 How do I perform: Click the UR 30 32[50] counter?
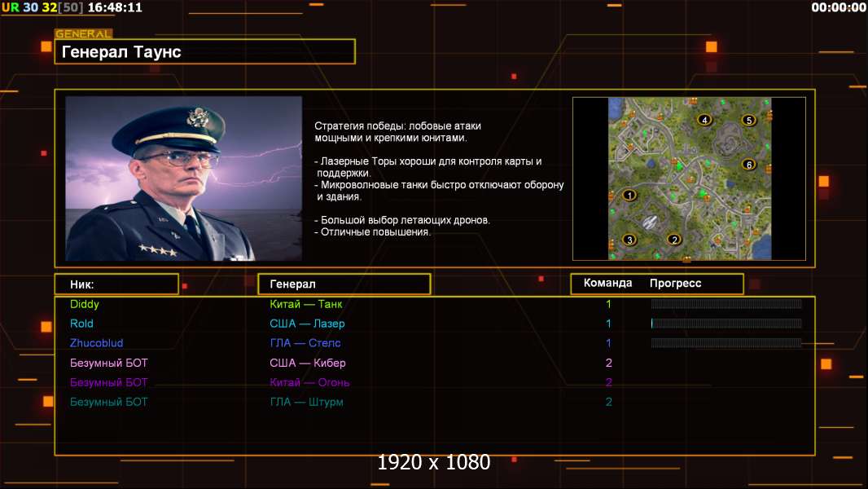(x=42, y=8)
